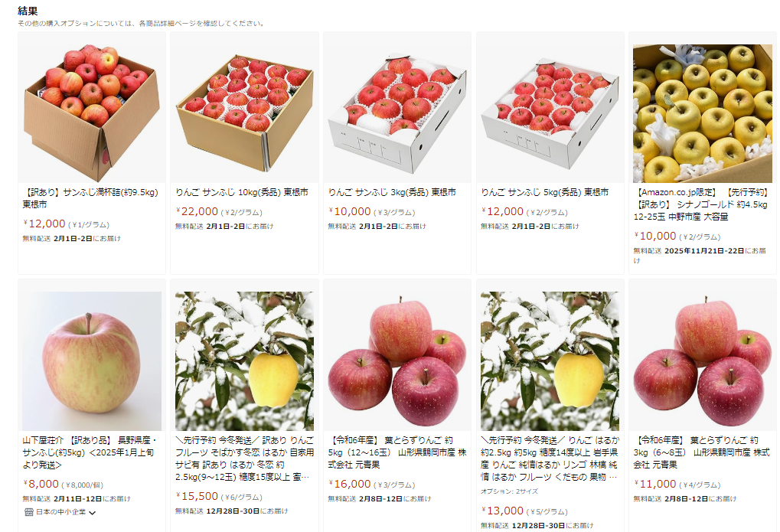Click the ¥13,000 price for 純情はるか
This screenshot has height=532, width=780.
[502, 511]
